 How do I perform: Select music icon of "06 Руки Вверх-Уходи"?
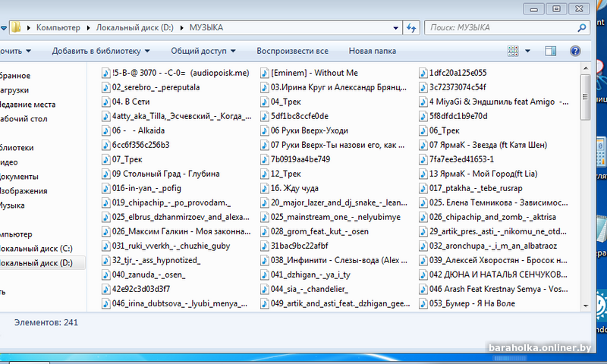point(264,130)
